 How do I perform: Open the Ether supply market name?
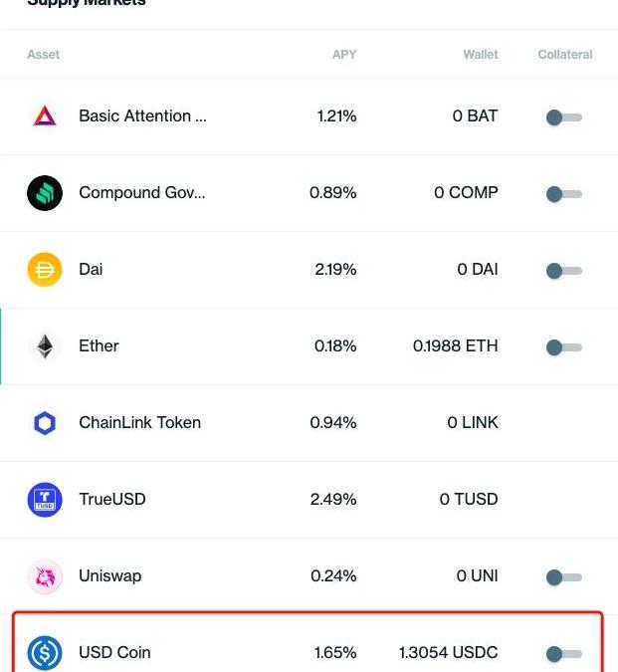pos(99,346)
